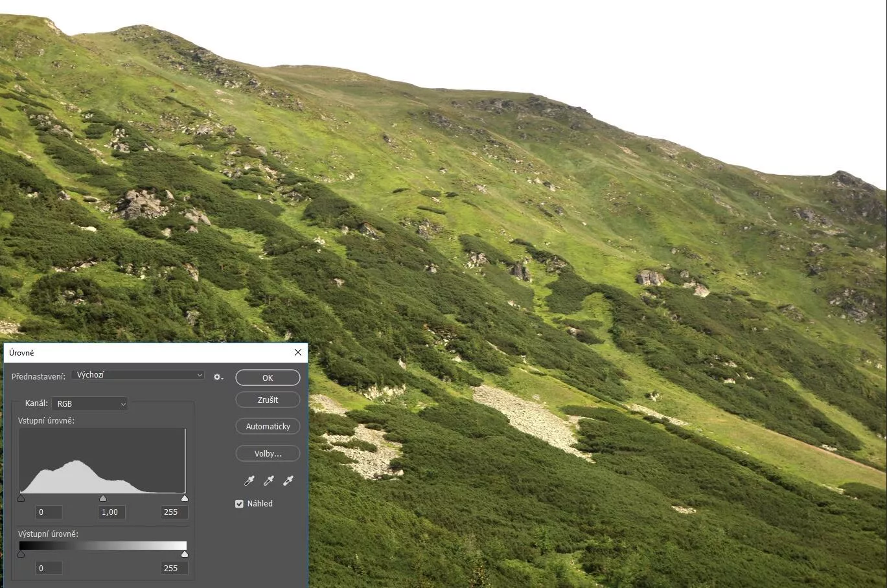Viewport: 887px width, 588px height.
Task: Open the preset options gear menu
Action: tap(218, 376)
